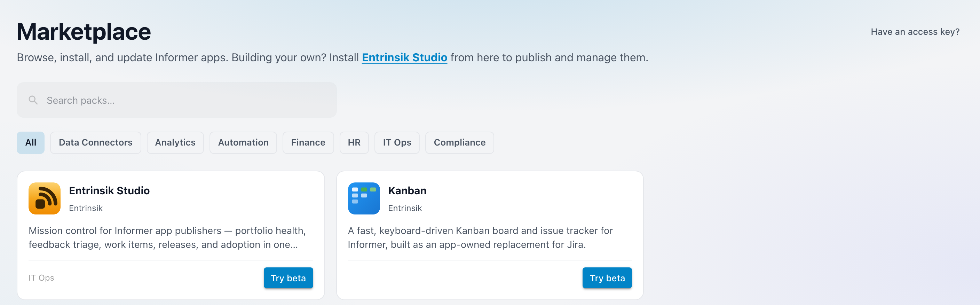Switch to the IT Ops filter
This screenshot has height=305, width=980.
pyautogui.click(x=397, y=142)
